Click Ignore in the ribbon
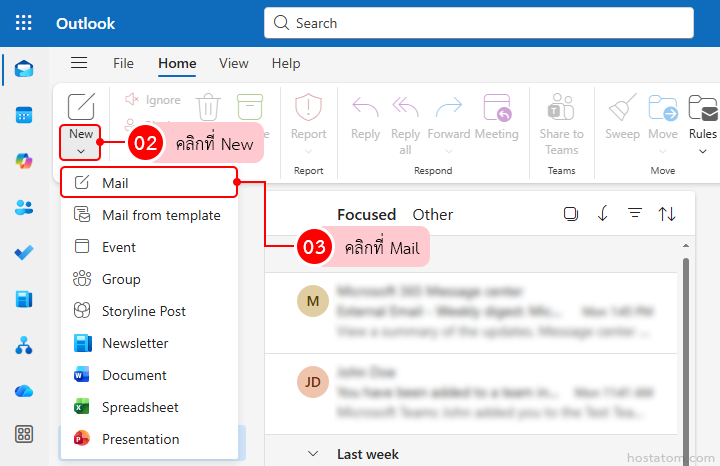 pos(153,100)
